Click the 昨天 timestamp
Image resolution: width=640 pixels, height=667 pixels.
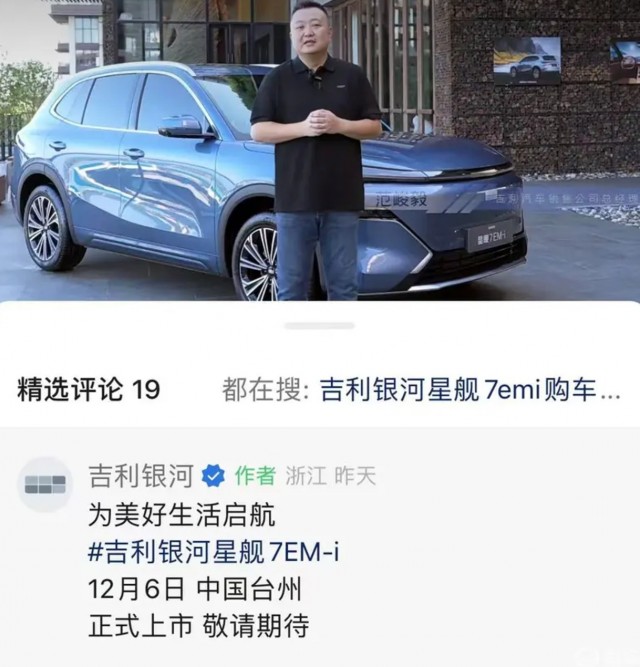355,476
